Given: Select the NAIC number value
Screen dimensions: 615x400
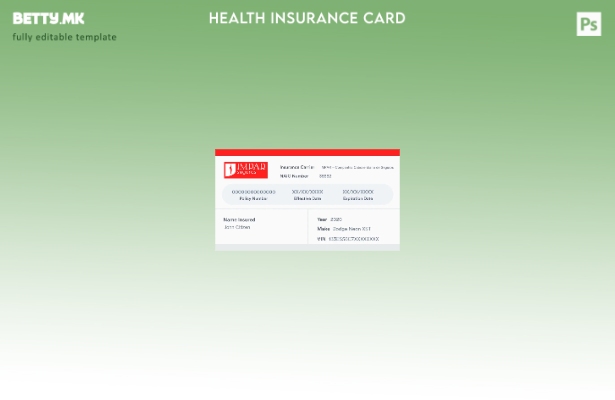Looking at the screenshot, I should [325, 176].
